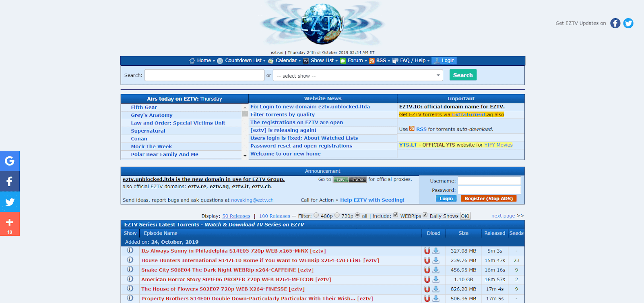Open info icon for Snake City row
The image size is (644, 303).
click(130, 270)
